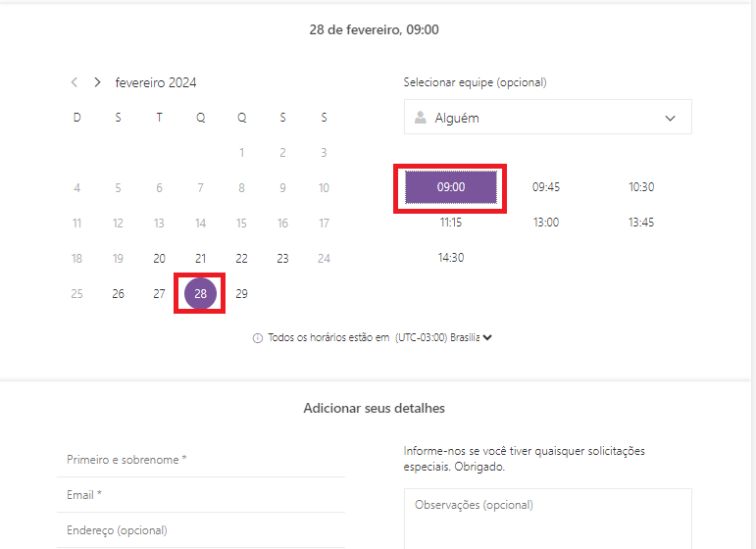Select February 29 on the calendar
This screenshot has width=756, height=549.
tap(242, 293)
